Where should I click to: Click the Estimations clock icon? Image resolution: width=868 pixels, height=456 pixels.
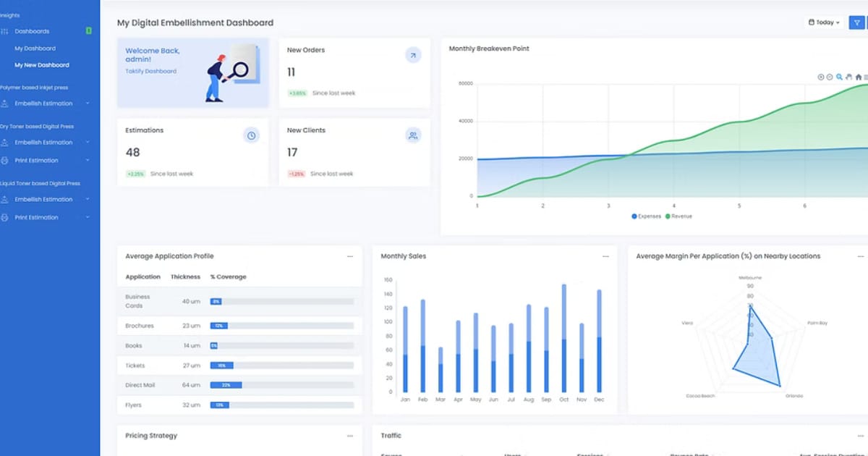tap(251, 135)
